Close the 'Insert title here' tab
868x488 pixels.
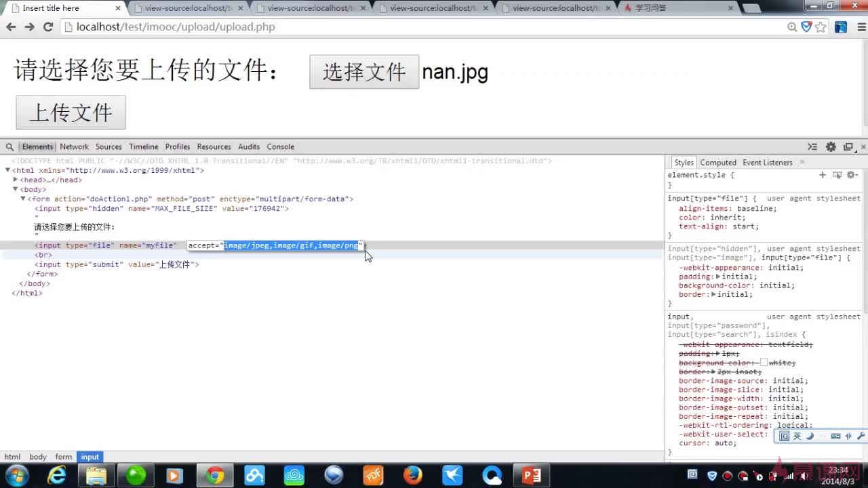(x=117, y=9)
